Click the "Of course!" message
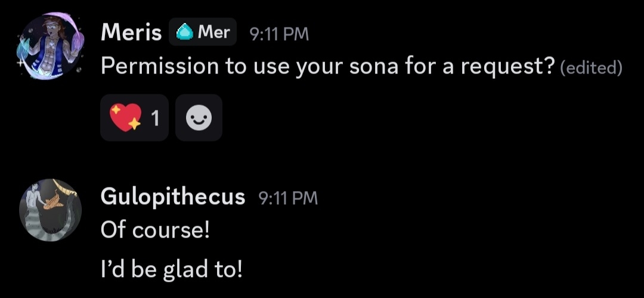 pyautogui.click(x=155, y=230)
